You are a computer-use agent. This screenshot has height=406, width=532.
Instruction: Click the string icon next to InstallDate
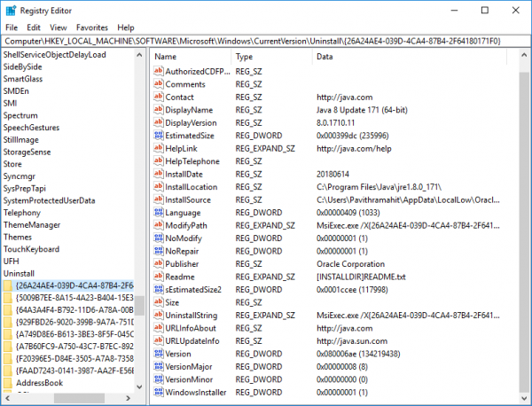159,174
